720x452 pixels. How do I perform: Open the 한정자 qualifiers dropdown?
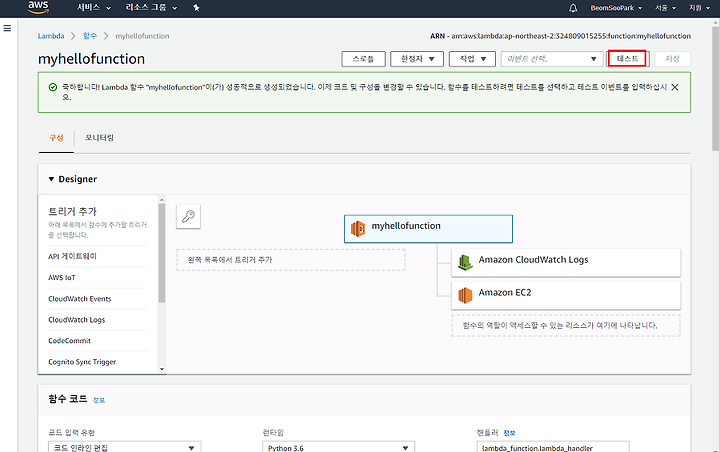click(x=417, y=59)
